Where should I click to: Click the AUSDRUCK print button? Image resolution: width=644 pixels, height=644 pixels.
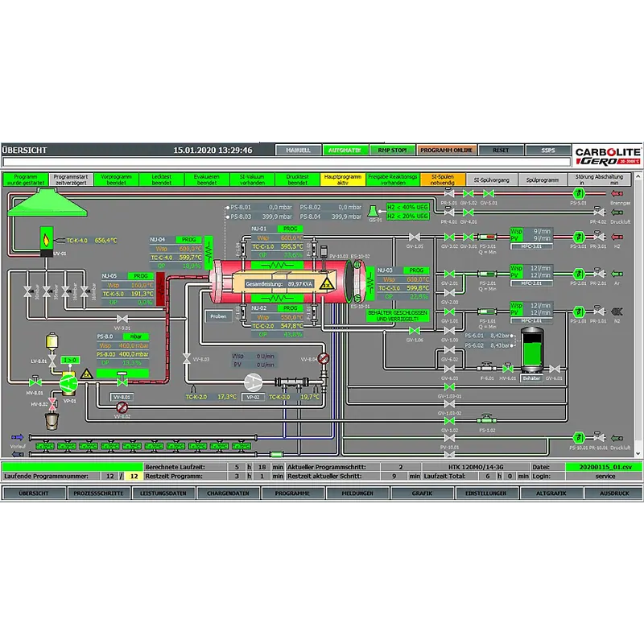coord(614,493)
